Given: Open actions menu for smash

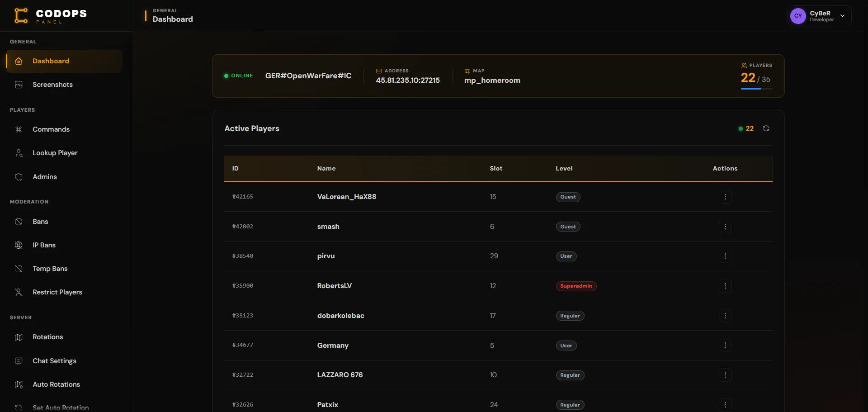Looking at the screenshot, I should [725, 227].
